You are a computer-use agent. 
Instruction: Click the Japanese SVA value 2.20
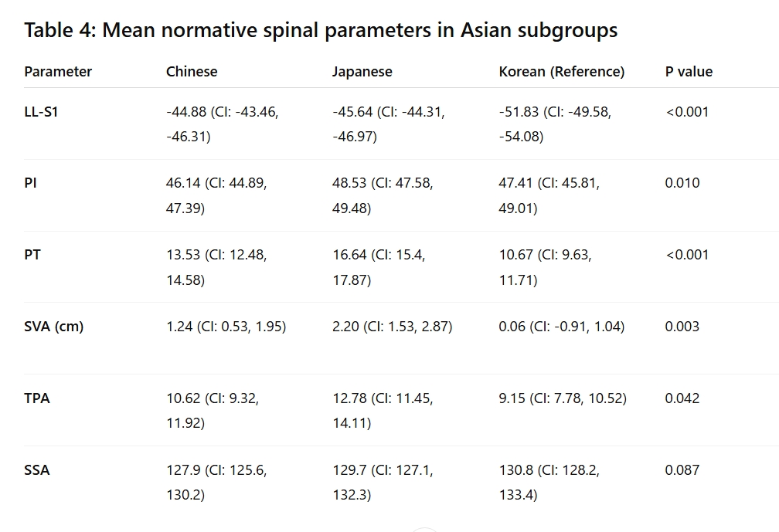pos(345,327)
